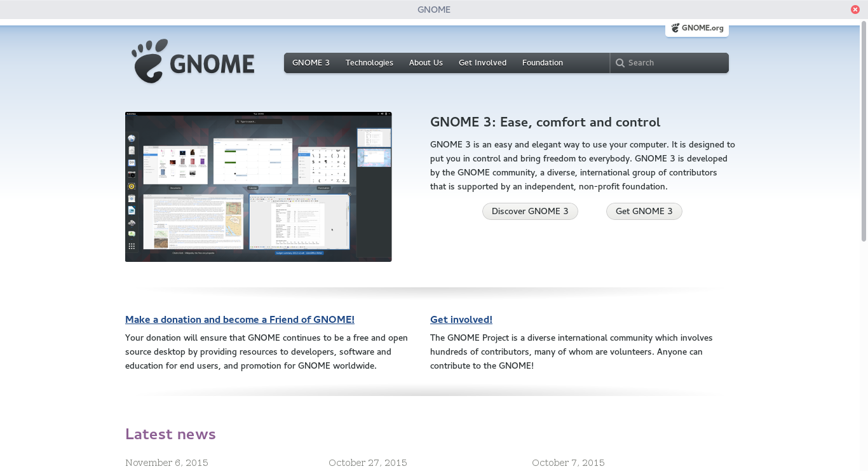The image size is (868, 471).
Task: Close the GNOME window
Action: pos(855,9)
